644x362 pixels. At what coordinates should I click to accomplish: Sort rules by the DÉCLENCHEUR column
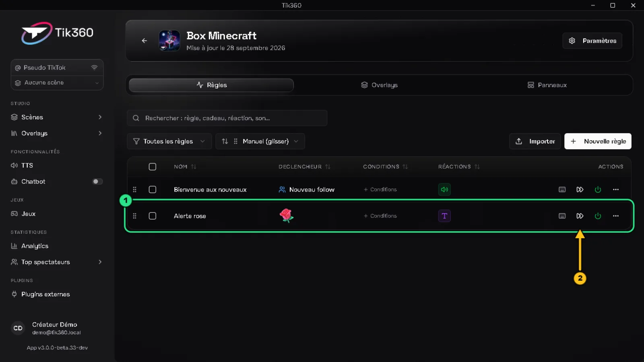click(304, 167)
